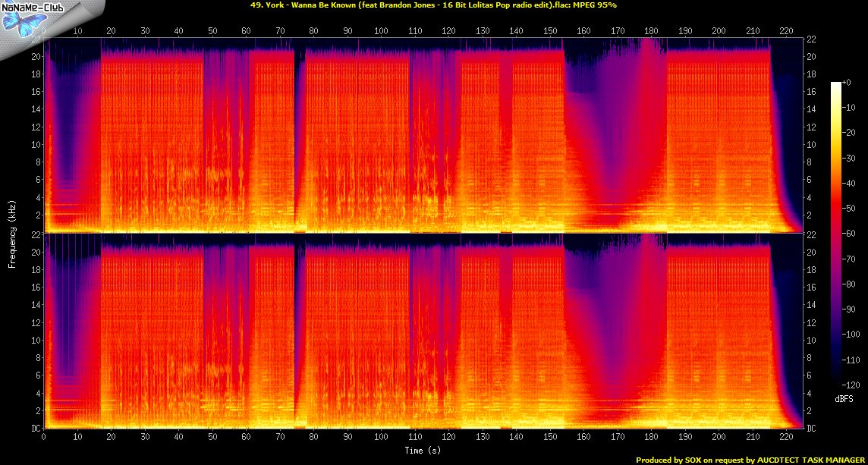Image resolution: width=868 pixels, height=465 pixels.
Task: Select the FLAC file title at top
Action: 433,5
